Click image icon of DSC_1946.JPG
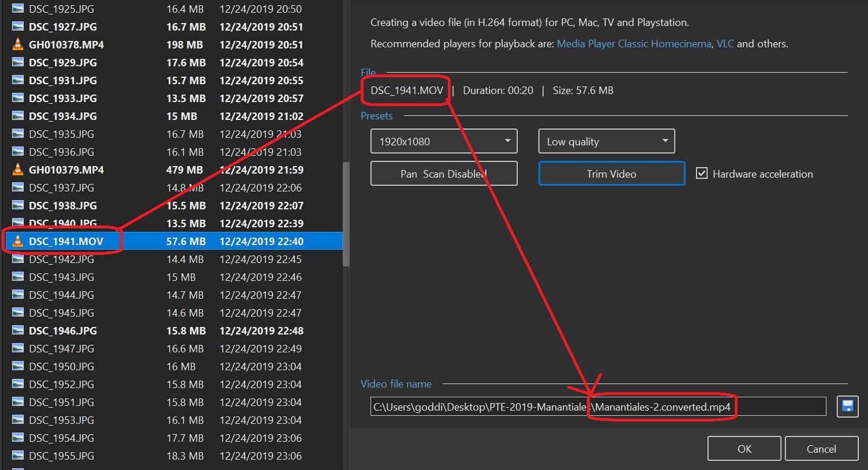 18,330
